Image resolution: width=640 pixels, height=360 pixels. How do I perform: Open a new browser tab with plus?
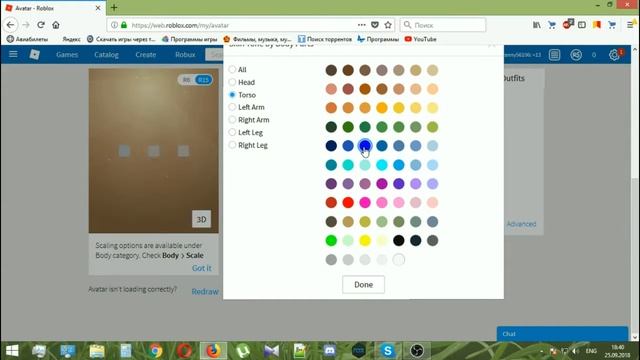[x=114, y=7]
